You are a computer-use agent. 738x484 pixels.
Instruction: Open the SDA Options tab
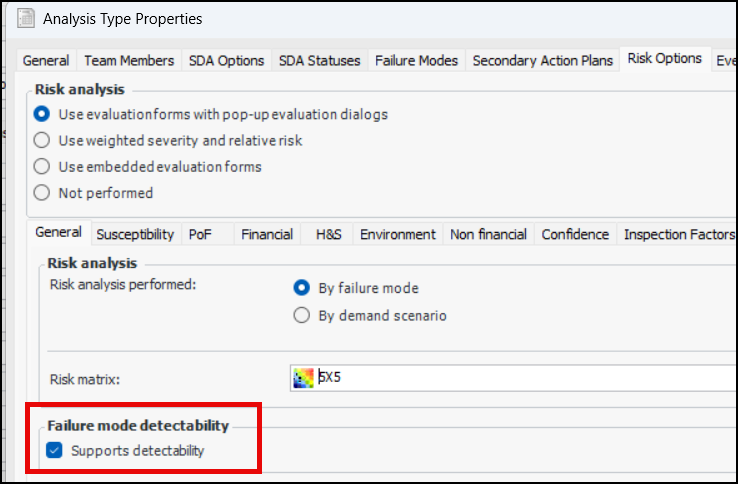click(226, 60)
